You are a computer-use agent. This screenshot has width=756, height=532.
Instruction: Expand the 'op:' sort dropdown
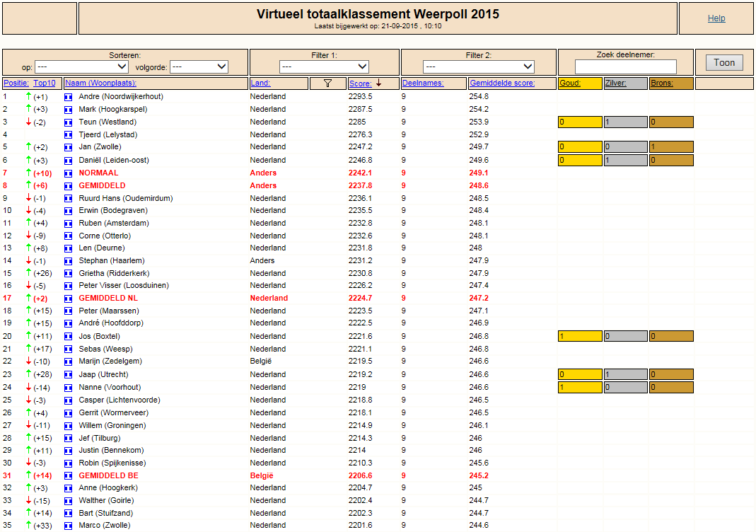coord(82,66)
